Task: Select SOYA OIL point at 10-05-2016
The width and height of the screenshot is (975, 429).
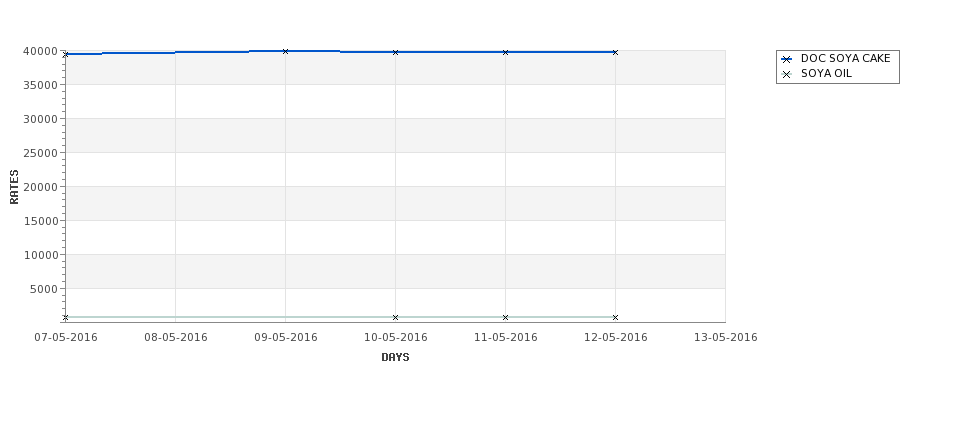Action: pyautogui.click(x=395, y=318)
